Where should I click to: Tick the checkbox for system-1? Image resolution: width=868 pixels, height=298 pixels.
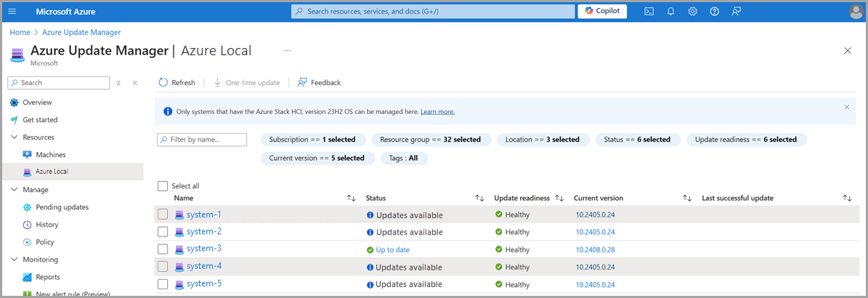[163, 214]
